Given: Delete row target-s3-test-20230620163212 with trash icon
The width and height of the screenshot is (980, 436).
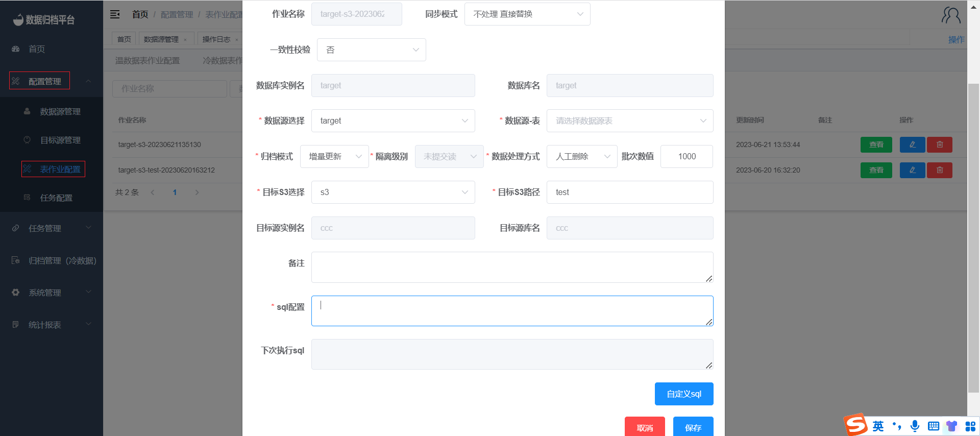Looking at the screenshot, I should pyautogui.click(x=940, y=170).
